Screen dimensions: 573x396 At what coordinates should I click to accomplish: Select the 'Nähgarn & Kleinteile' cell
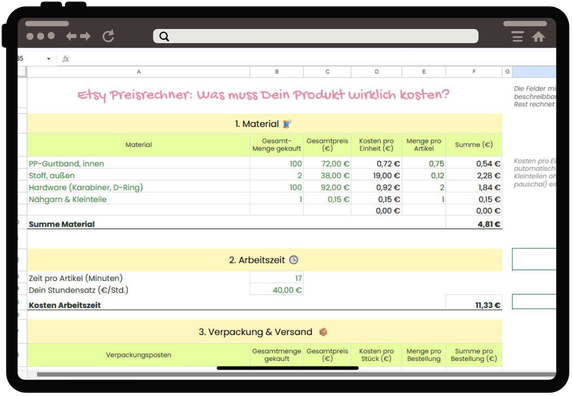coord(138,199)
